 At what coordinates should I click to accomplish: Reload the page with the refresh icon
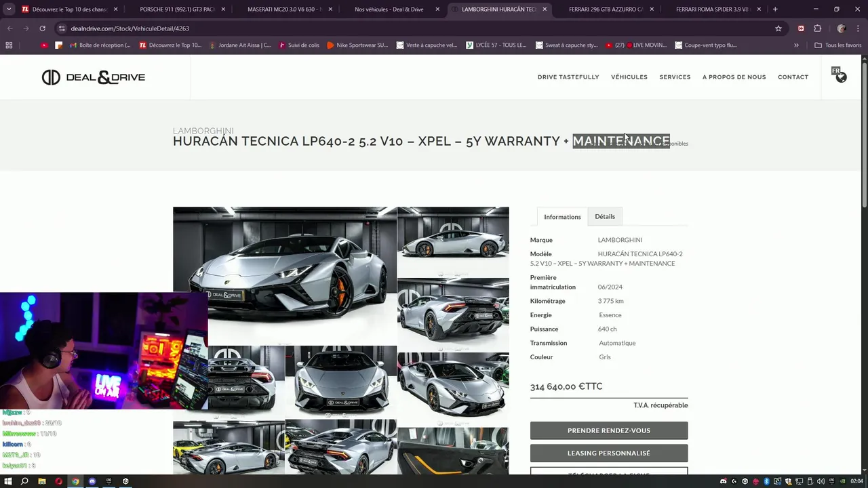click(42, 28)
